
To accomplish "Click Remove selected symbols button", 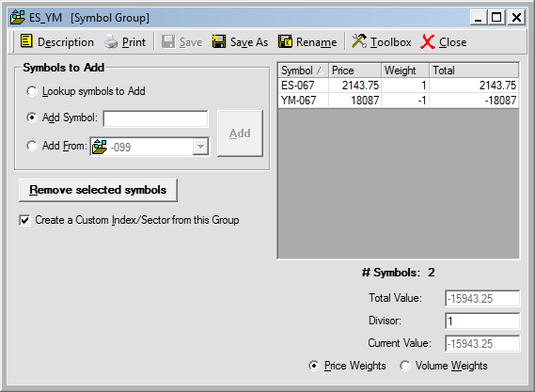I will coord(98,190).
